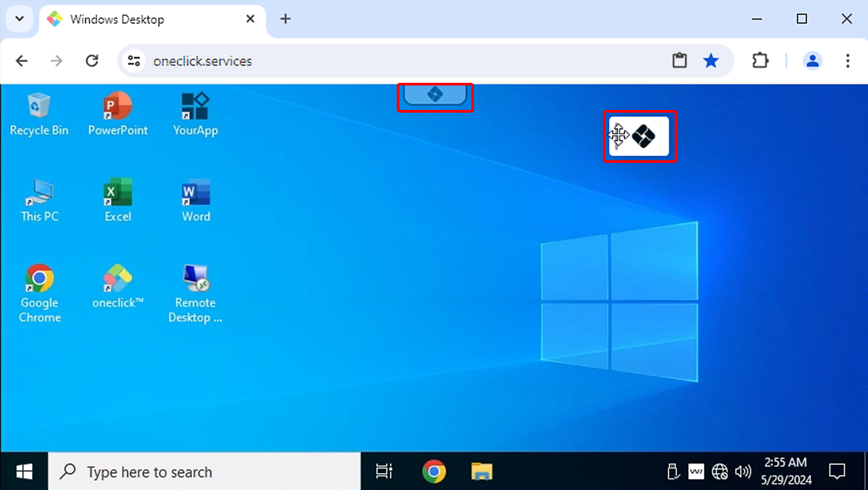The height and width of the screenshot is (490, 868).
Task: Open the tab list chevron at top left
Action: 19,19
